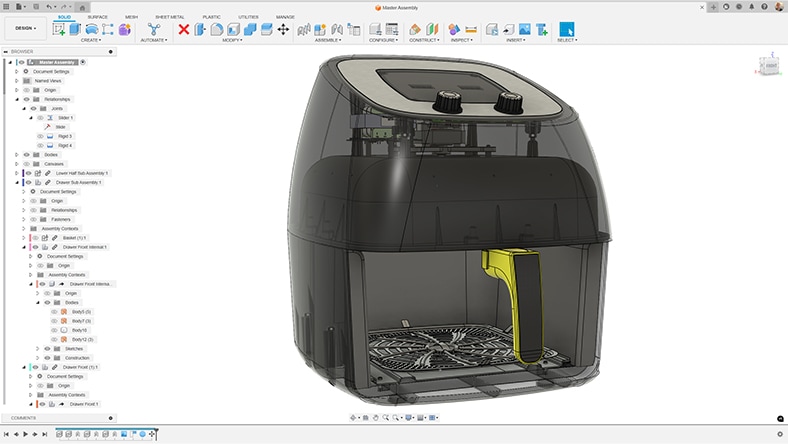Switch to the Sheet Metal tab
788x444 pixels.
tap(171, 17)
